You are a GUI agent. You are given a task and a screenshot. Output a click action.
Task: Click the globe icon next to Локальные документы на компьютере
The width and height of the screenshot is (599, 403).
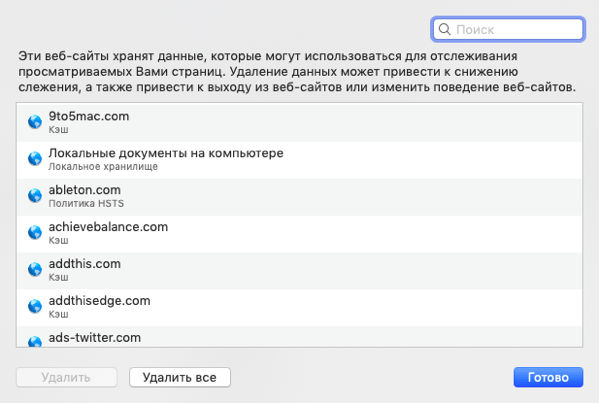35,159
